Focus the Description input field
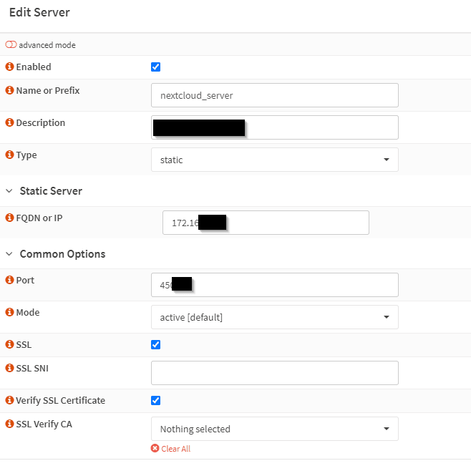The width and height of the screenshot is (471, 476). pyautogui.click(x=275, y=127)
